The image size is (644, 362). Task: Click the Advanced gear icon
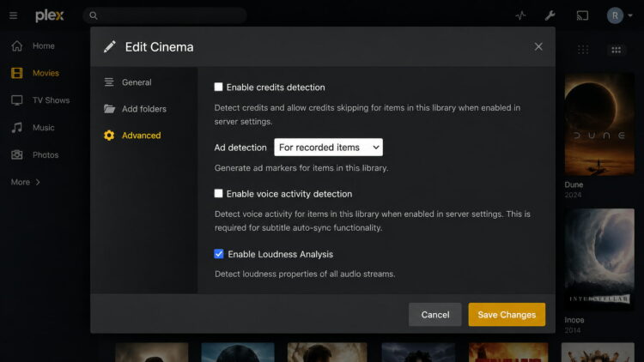(109, 136)
